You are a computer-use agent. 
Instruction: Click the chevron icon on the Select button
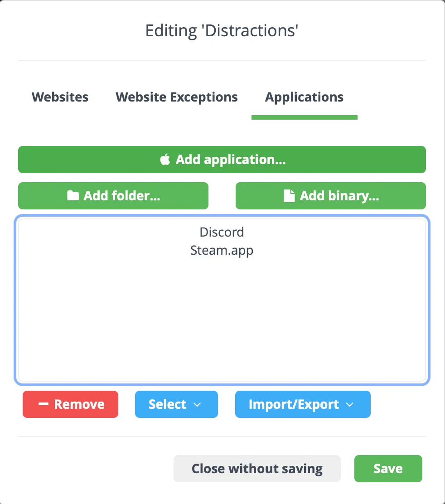pos(198,405)
